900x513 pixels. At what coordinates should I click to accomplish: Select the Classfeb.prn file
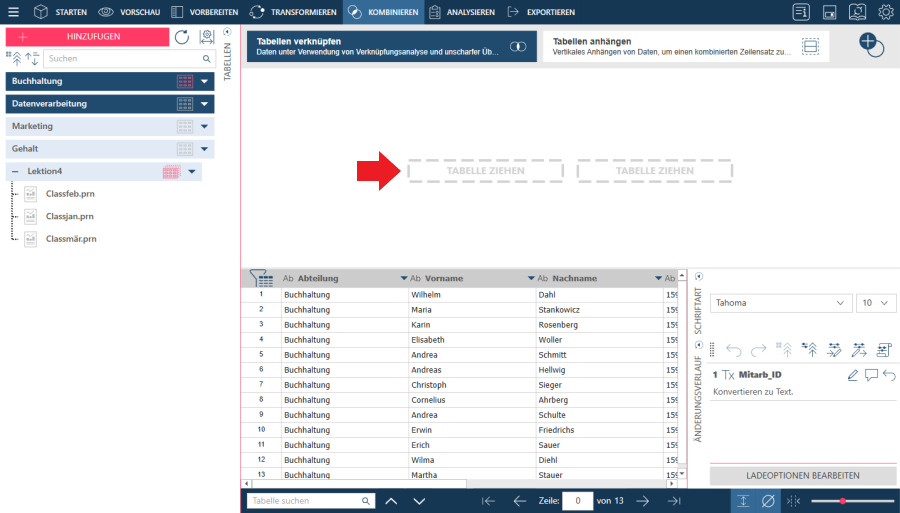pos(70,194)
